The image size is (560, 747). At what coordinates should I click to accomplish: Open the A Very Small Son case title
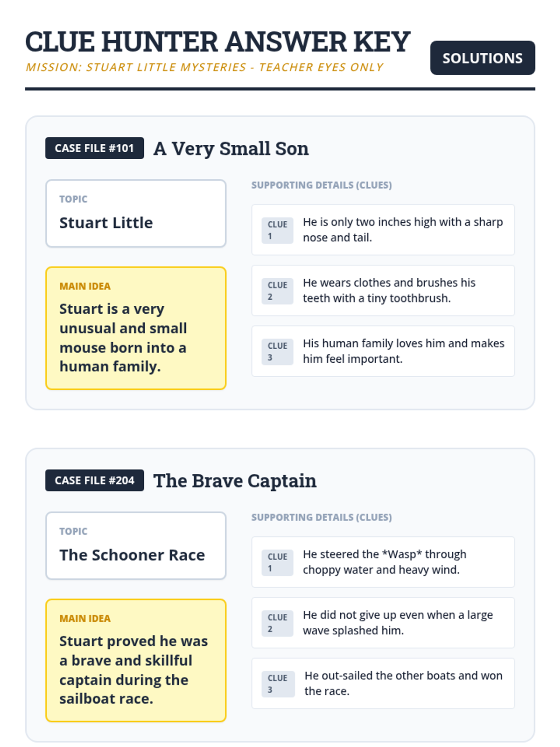click(231, 148)
